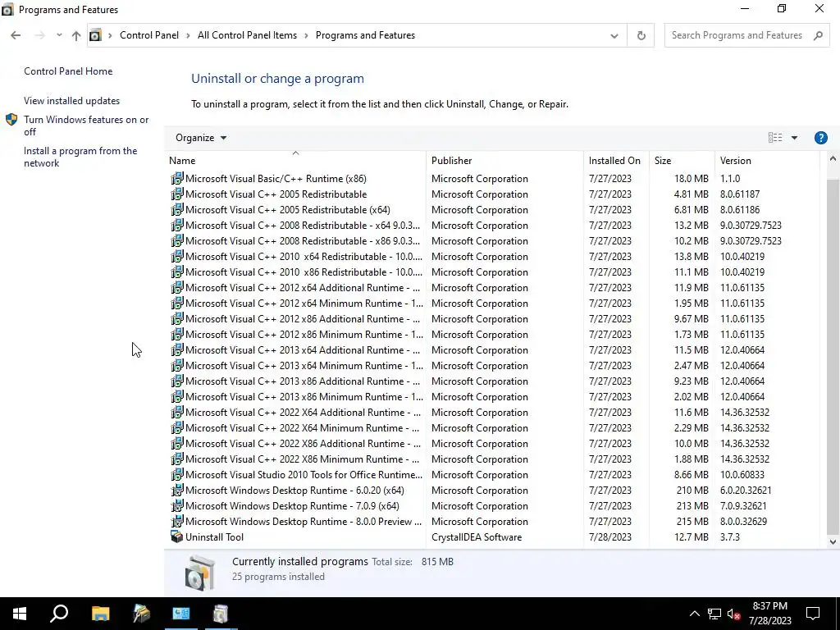Image resolution: width=840 pixels, height=630 pixels.
Task: Open the recent locations dropdown chevron
Action: coord(59,35)
